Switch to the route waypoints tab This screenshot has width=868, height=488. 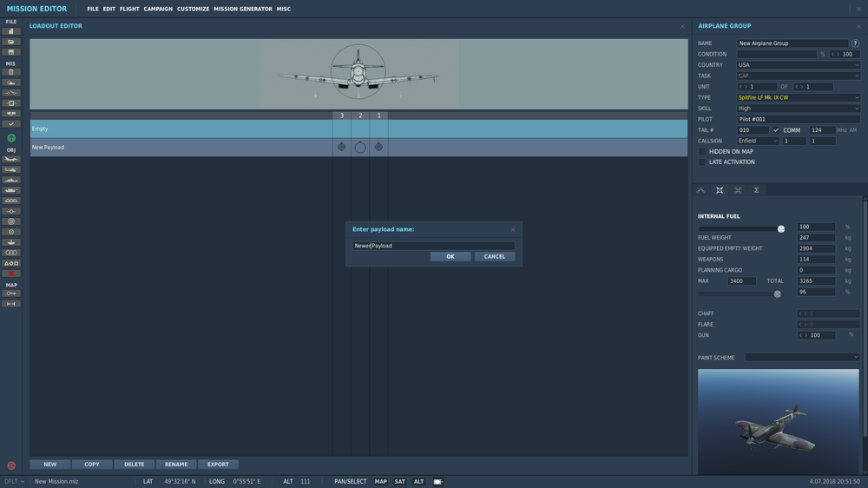[x=700, y=190]
